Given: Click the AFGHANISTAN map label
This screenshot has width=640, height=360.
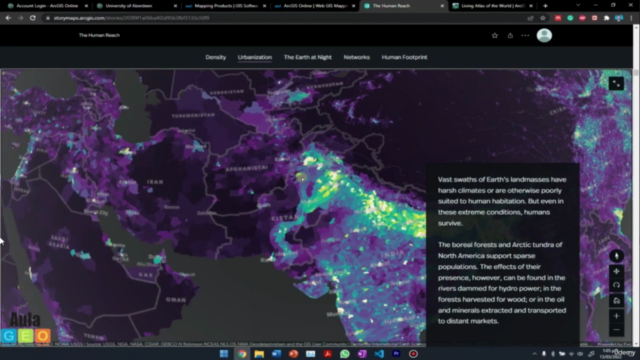Looking at the screenshot, I should pos(247,169).
